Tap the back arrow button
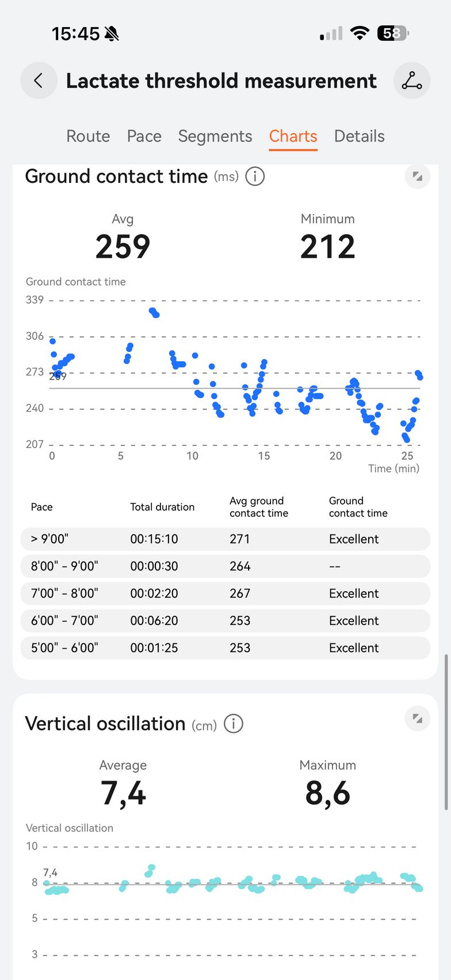The height and width of the screenshot is (980, 451). (39, 81)
